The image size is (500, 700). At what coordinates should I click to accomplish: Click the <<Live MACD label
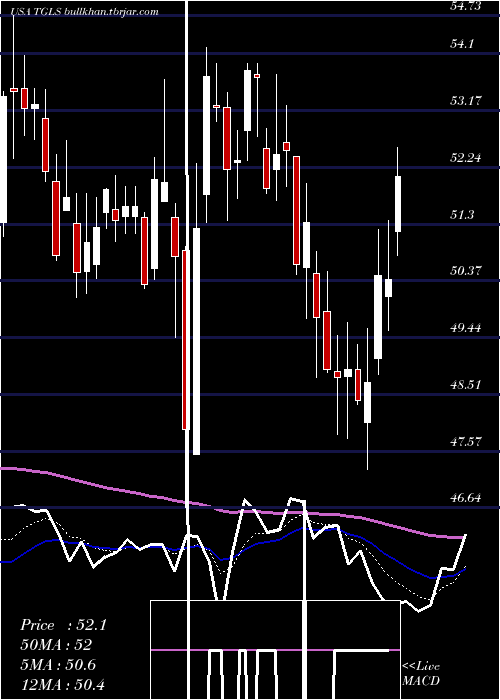coord(421,674)
